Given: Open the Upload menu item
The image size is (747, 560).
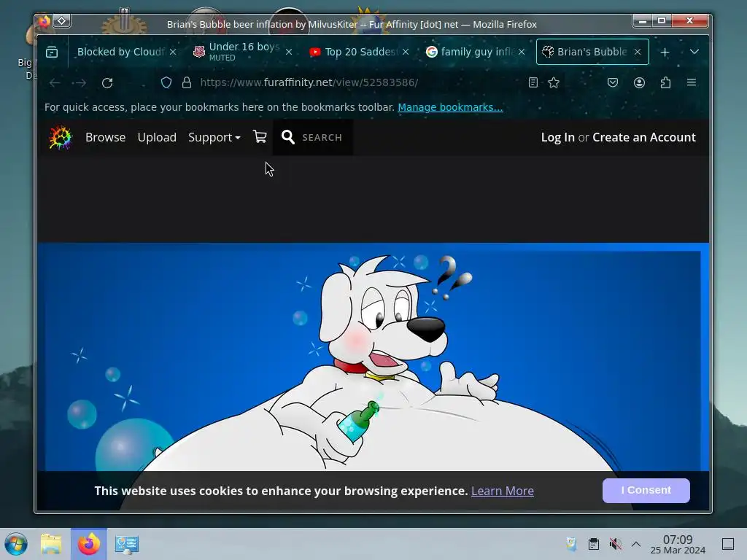Looking at the screenshot, I should tap(157, 138).
